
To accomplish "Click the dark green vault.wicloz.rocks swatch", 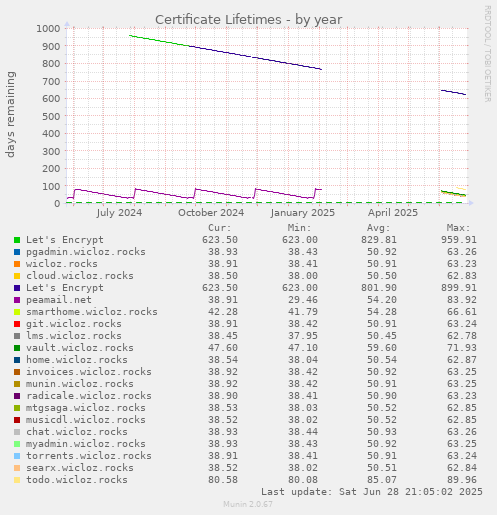I will 17,348.
